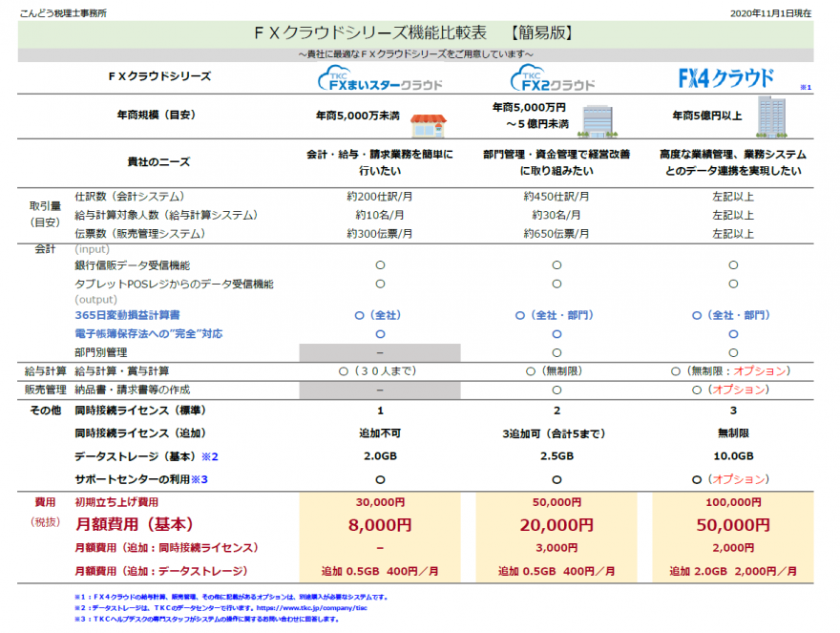Click the text 年商5億円以上
Screen dimensions: 840x633
pos(707,116)
